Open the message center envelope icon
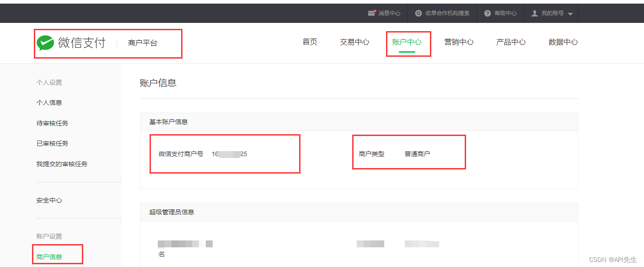Screen dimensions: 644x267 tap(372, 13)
